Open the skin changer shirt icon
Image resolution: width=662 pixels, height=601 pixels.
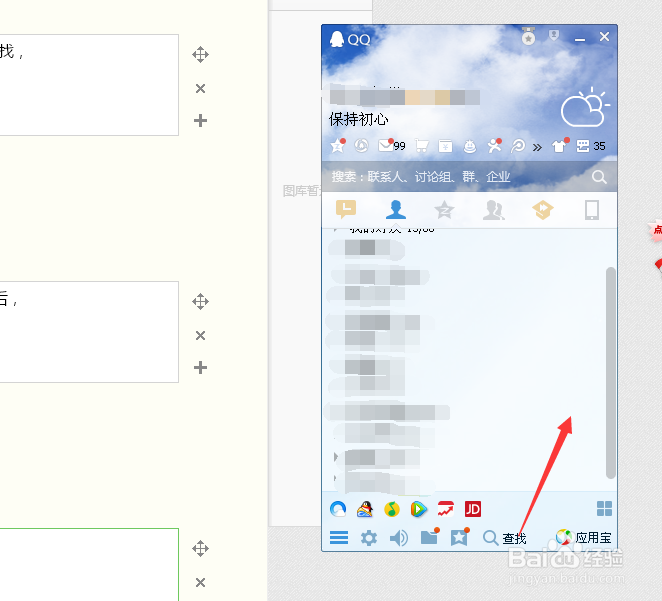click(x=560, y=146)
